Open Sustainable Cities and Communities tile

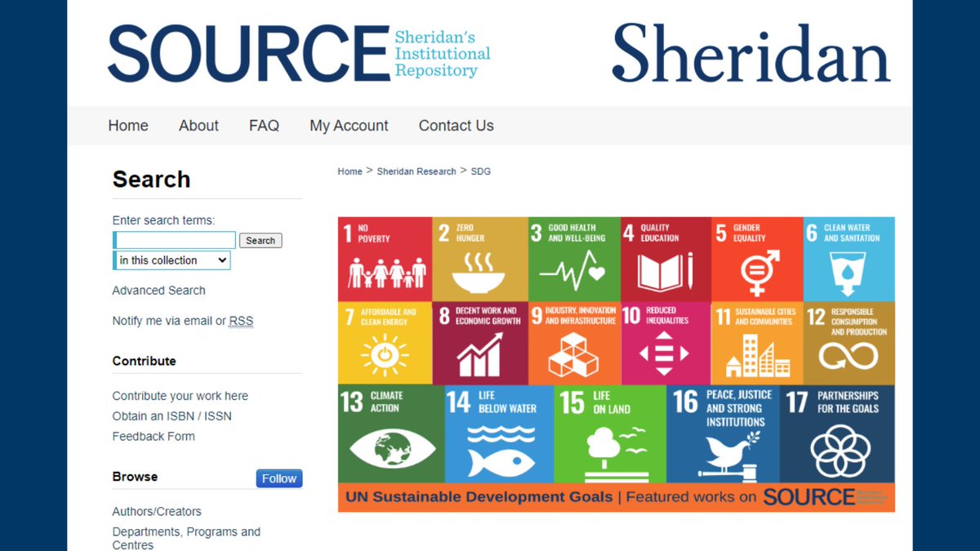coord(757,343)
